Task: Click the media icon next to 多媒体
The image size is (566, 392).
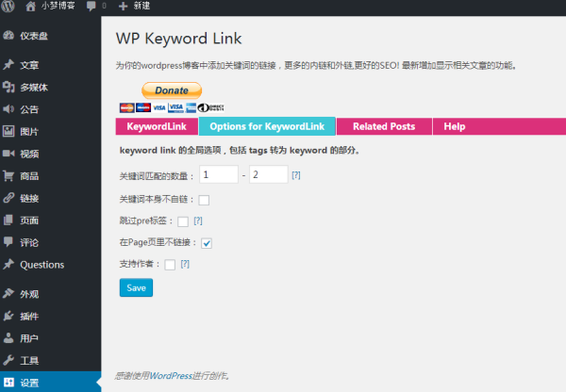Action: point(8,88)
